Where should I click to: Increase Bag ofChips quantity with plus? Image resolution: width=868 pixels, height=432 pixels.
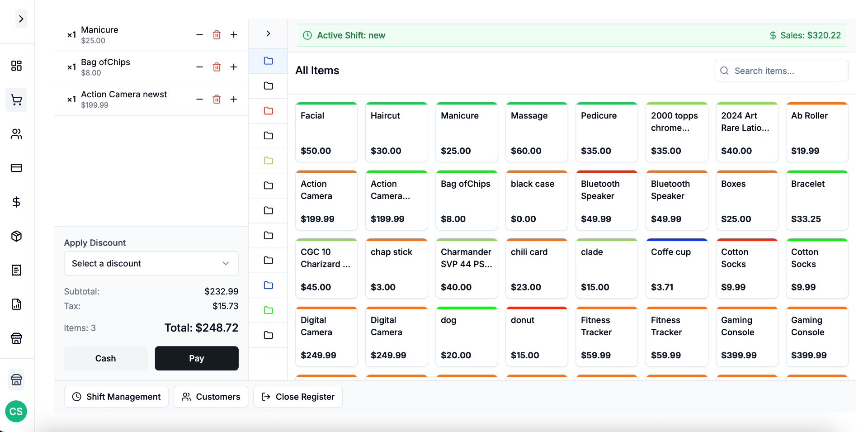coord(234,66)
